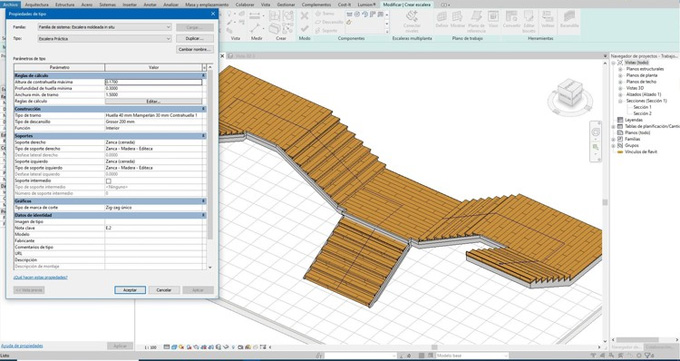Click the Ayuda de propiedades link
680x361 pixels.
point(21,346)
